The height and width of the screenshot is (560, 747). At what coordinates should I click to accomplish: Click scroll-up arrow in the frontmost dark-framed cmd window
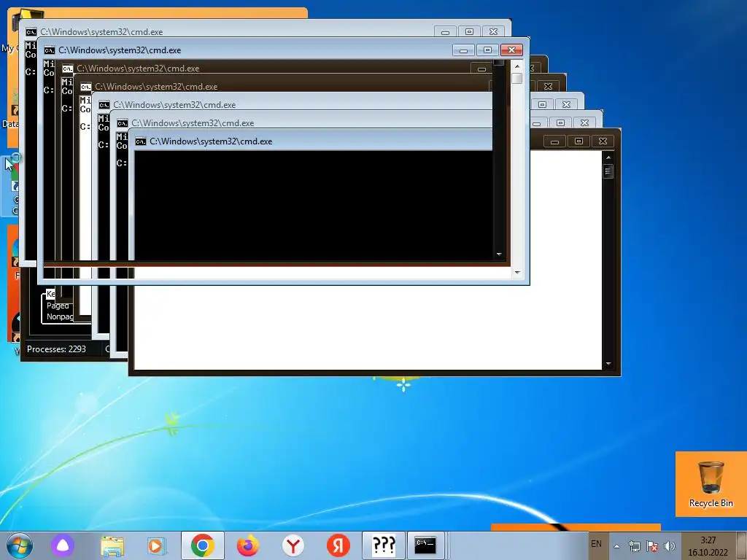pyautogui.click(x=608, y=157)
